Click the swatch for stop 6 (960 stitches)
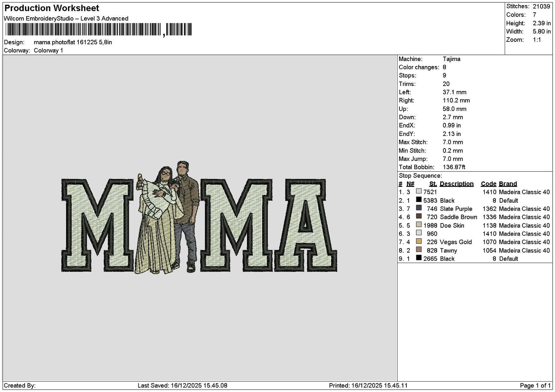 [419, 233]
